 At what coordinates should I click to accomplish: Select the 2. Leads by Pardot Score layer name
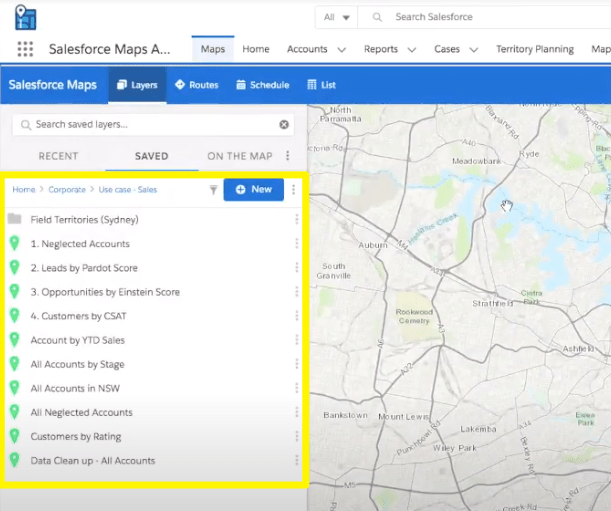point(84,268)
